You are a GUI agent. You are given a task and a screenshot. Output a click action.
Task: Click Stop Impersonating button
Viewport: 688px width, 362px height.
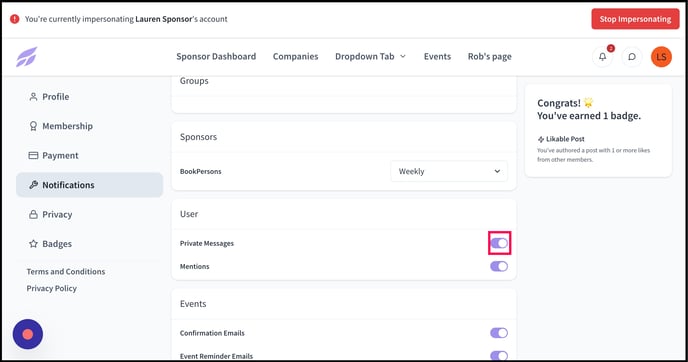[635, 19]
